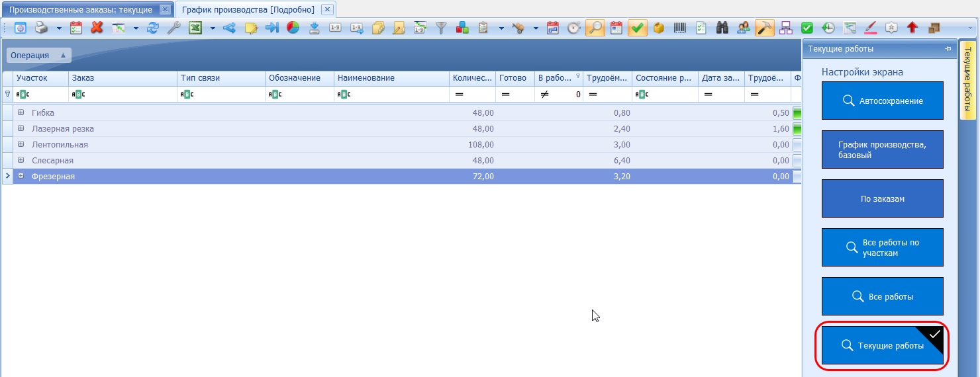Screen dimensions: 980x377
Task: Click the printer icon in toolbar
Action: click(41, 28)
